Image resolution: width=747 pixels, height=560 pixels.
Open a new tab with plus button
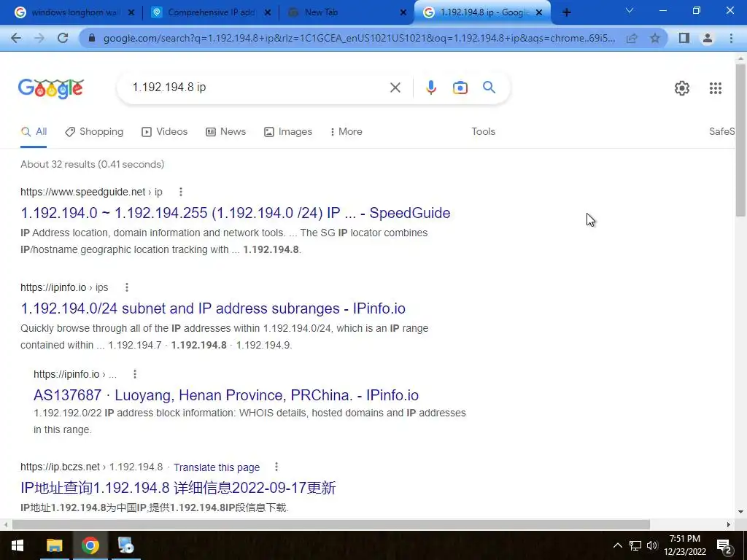[x=566, y=12]
